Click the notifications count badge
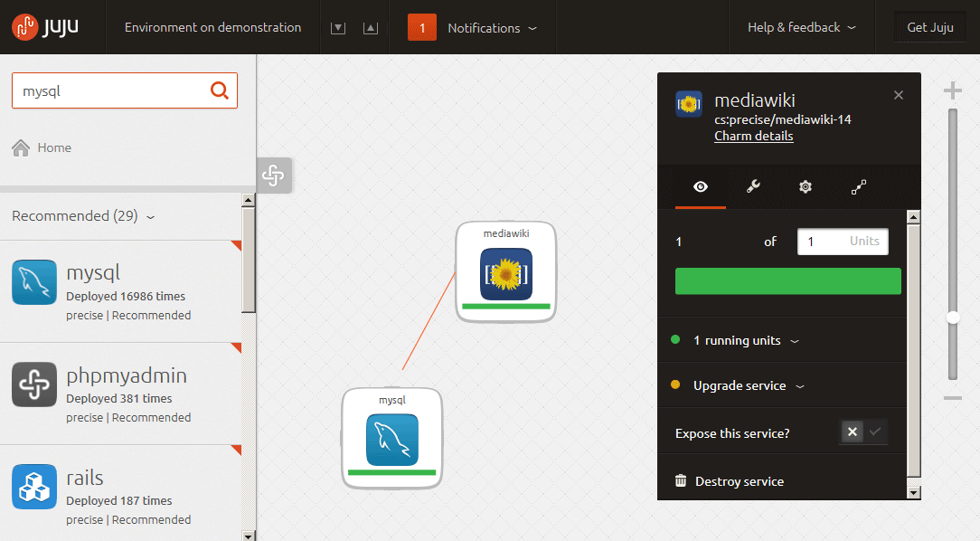The height and width of the screenshot is (541, 980). tap(422, 27)
